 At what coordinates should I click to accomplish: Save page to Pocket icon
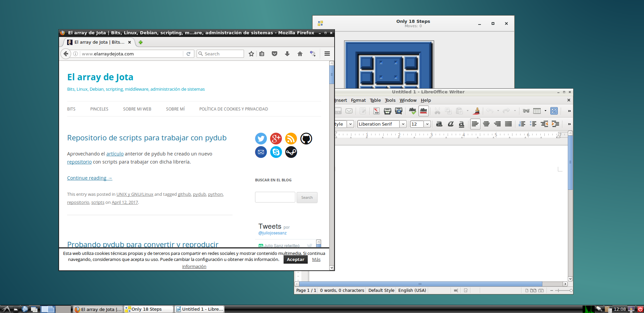(x=275, y=54)
